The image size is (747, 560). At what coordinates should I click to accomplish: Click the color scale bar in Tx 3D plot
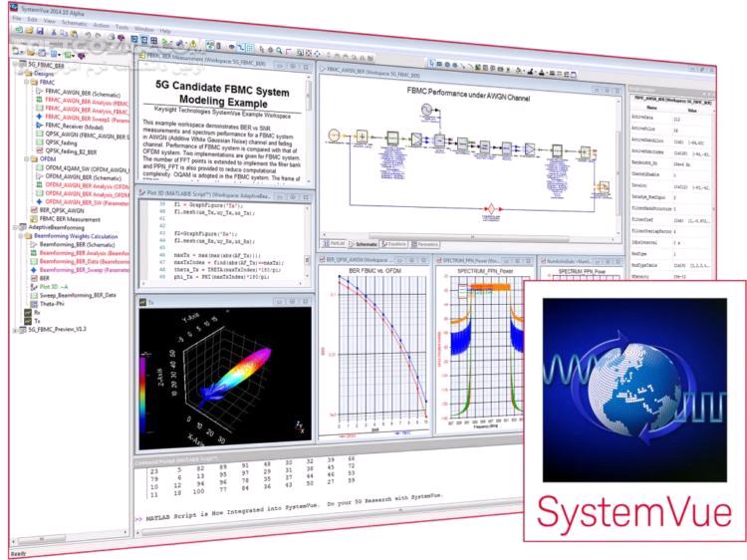click(142, 392)
